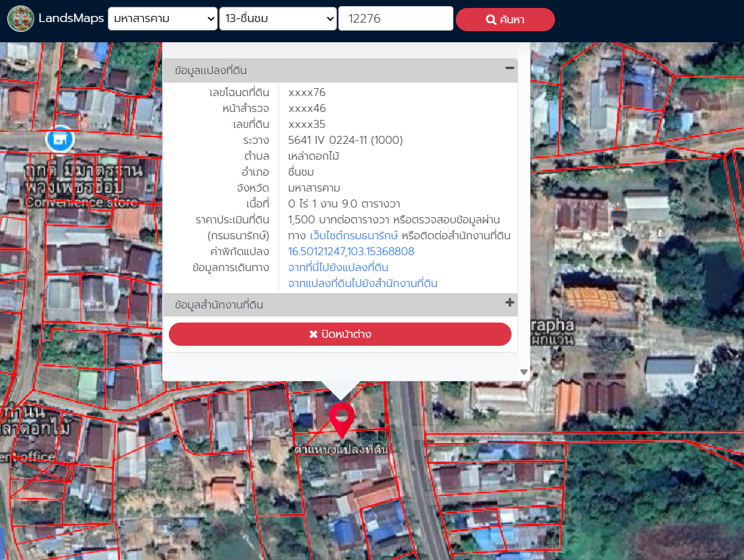The height and width of the screenshot is (560, 744).
Task: Open the เว็บไซต์กรมธนารักษ์ link
Action: tap(354, 236)
